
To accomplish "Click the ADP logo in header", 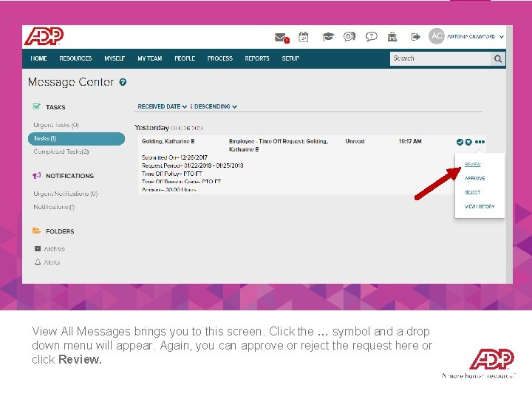I will click(x=44, y=36).
